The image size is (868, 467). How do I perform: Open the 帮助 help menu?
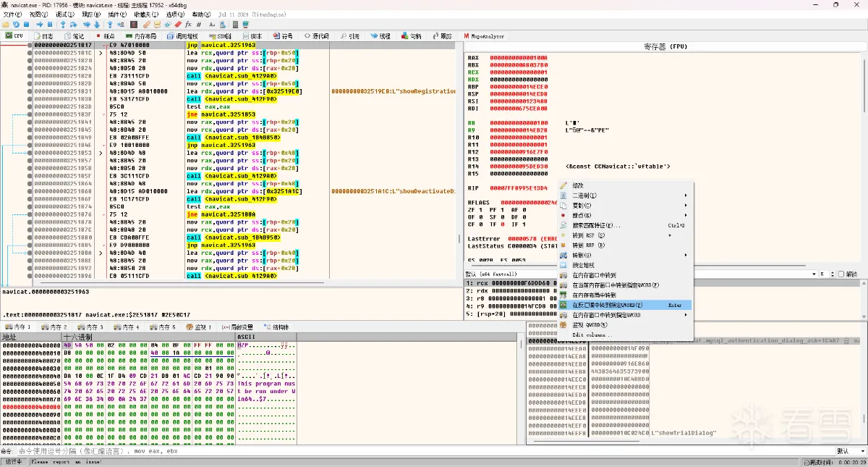200,14
